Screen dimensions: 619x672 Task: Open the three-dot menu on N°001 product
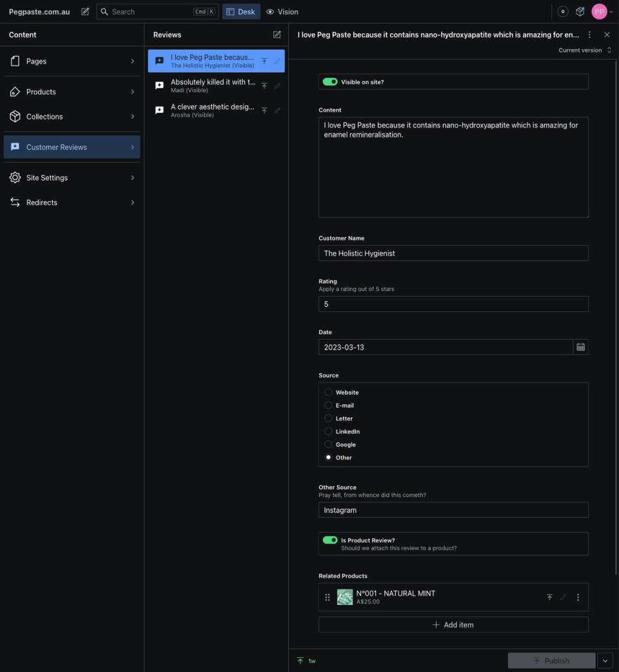(578, 597)
